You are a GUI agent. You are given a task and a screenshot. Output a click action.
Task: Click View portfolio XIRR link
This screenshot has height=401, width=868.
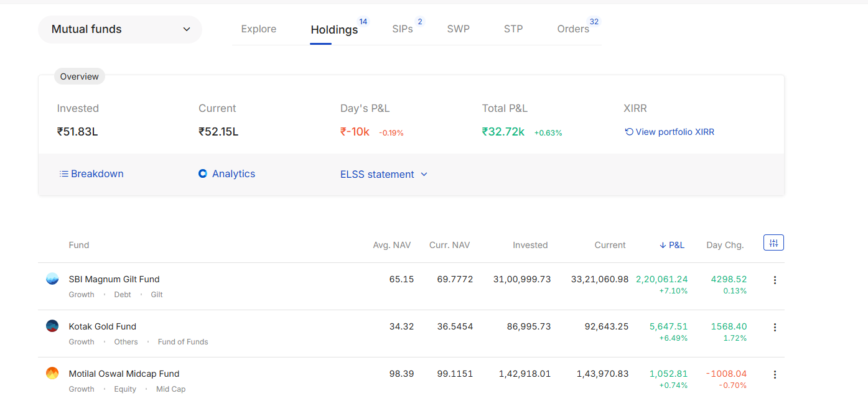point(670,132)
